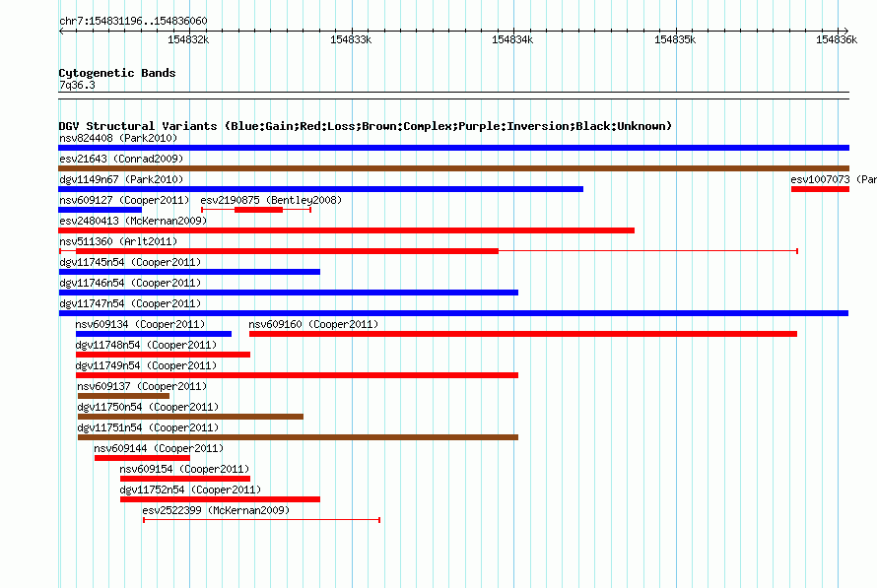Click the 7q36.3 cytogenetic band line
The image size is (877, 588).
pos(453,96)
